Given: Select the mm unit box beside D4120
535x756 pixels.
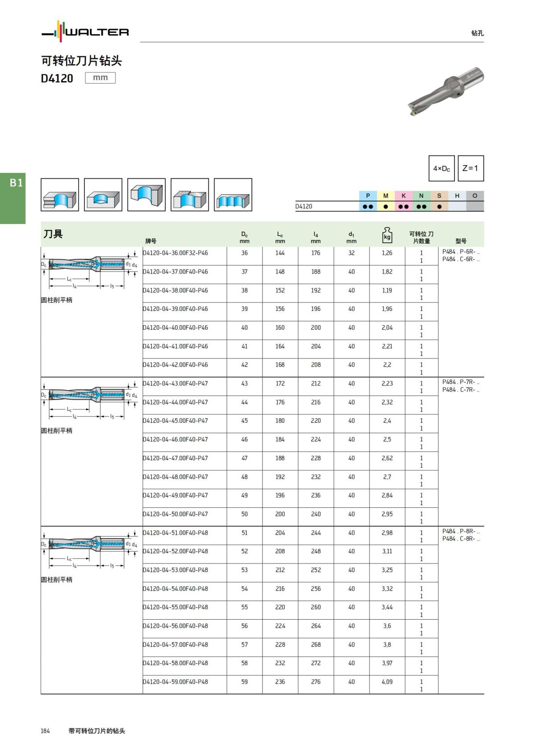Looking at the screenshot, I should point(100,78).
